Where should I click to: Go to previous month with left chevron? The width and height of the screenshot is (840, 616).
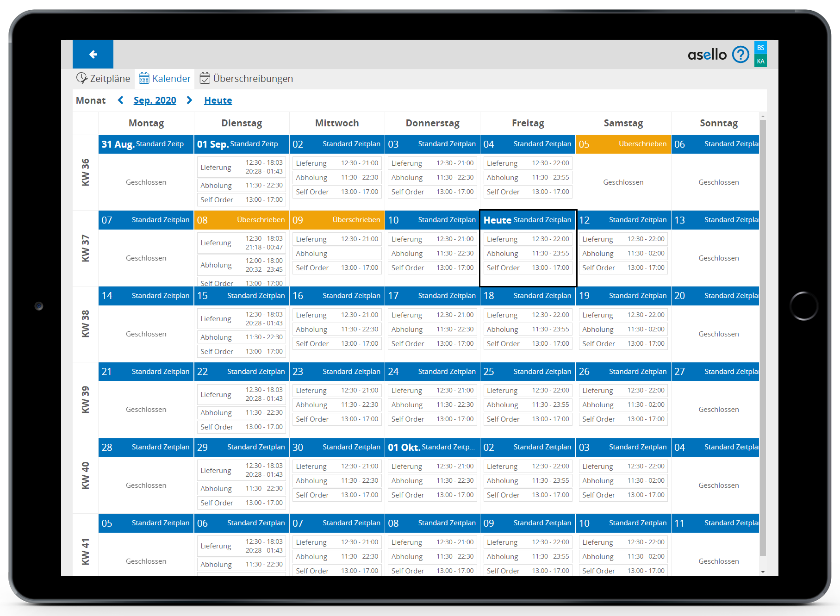(120, 100)
